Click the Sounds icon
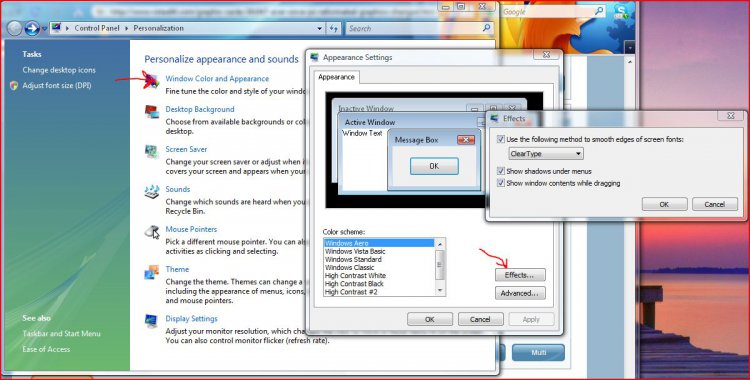750x380 pixels. coord(152,191)
